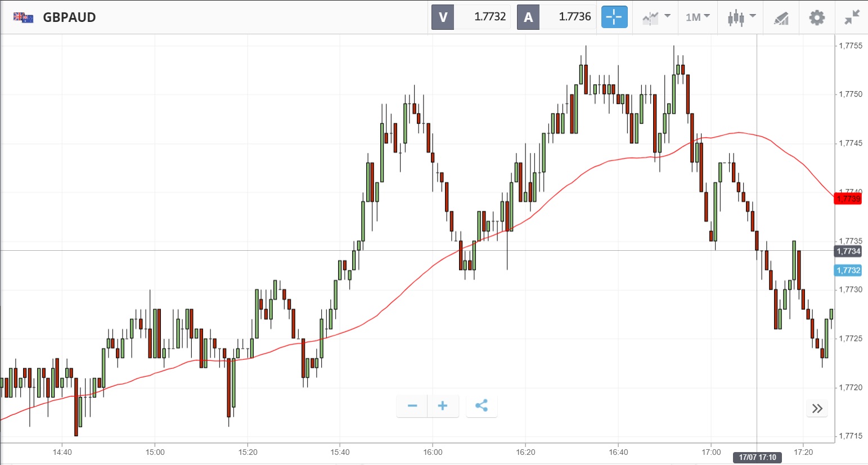The width and height of the screenshot is (868, 465).
Task: Click the V sell button at 1.7732
Action: click(471, 17)
